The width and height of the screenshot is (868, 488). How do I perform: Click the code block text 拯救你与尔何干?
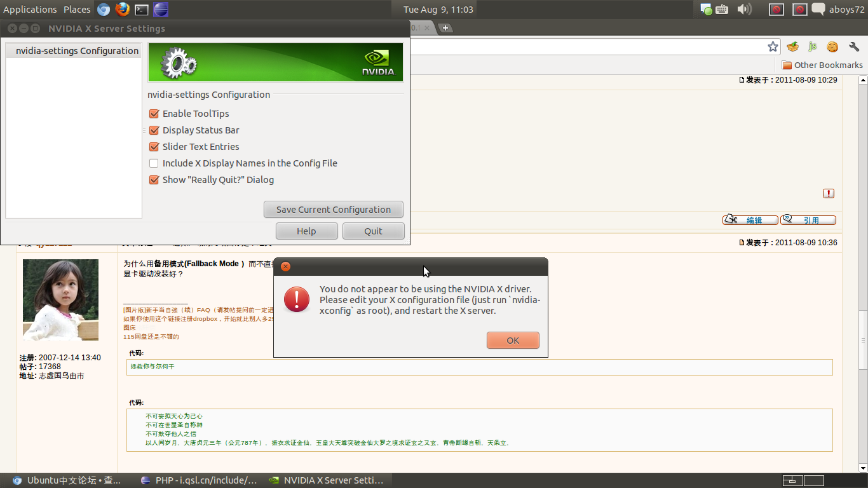(x=153, y=367)
